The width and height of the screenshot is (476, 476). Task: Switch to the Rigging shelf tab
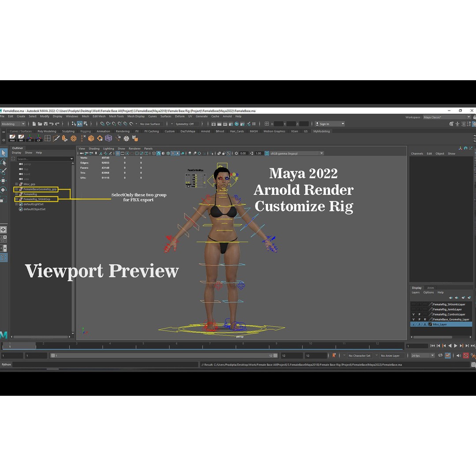coord(86,131)
